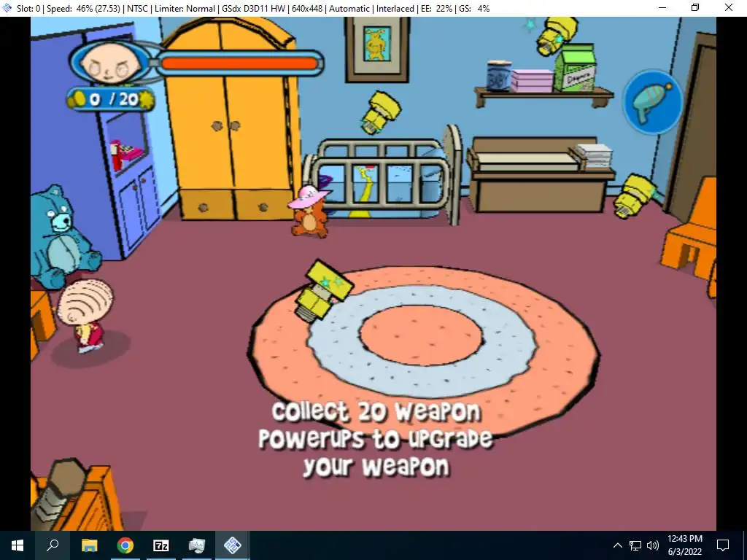747x560 pixels.
Task: Click the title bar status text "Limiter: Normal"
Action: [x=185, y=9]
